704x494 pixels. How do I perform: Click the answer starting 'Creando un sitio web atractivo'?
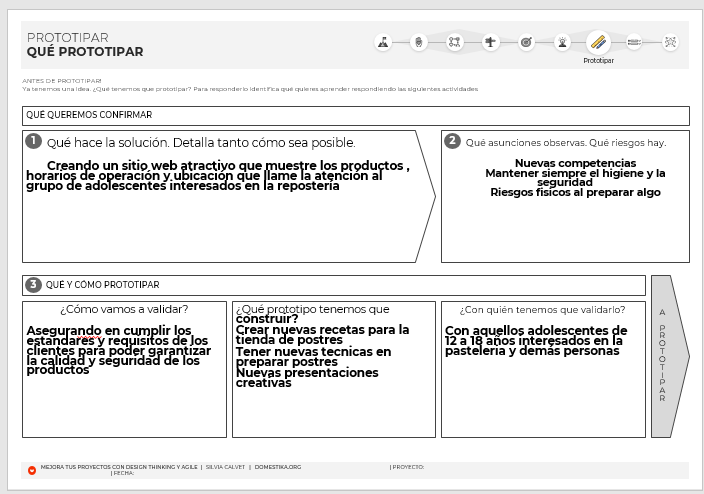218,176
